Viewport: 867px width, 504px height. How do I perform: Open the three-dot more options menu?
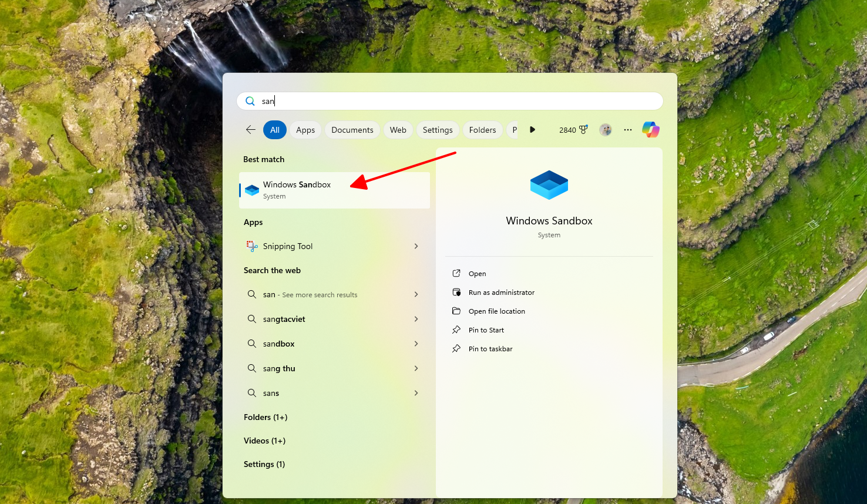pyautogui.click(x=628, y=130)
